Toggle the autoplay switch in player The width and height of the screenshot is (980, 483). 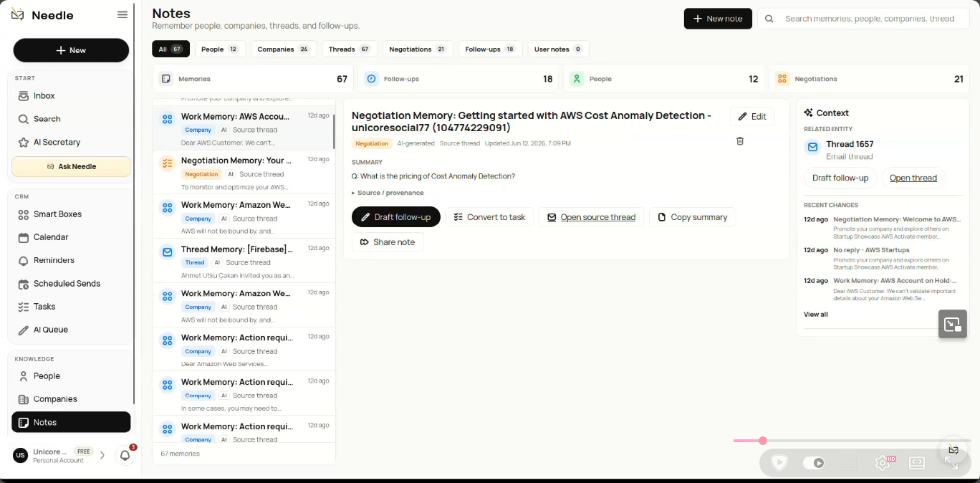pyautogui.click(x=814, y=463)
